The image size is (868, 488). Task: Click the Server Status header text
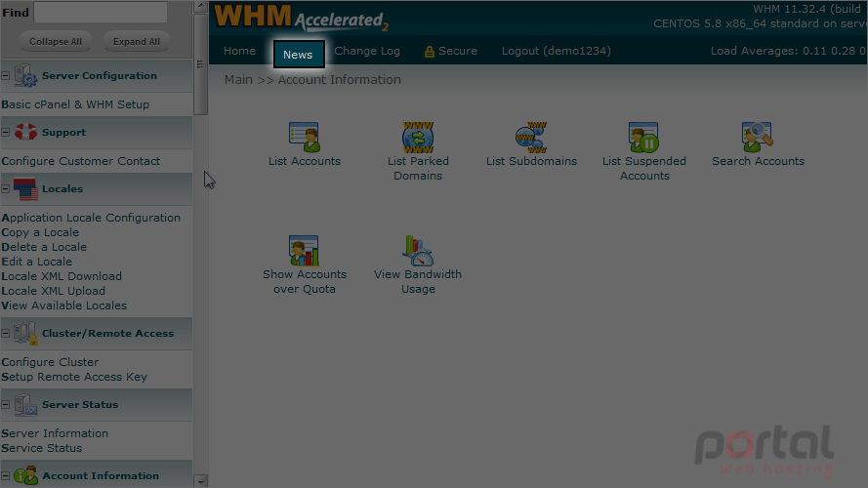click(80, 404)
